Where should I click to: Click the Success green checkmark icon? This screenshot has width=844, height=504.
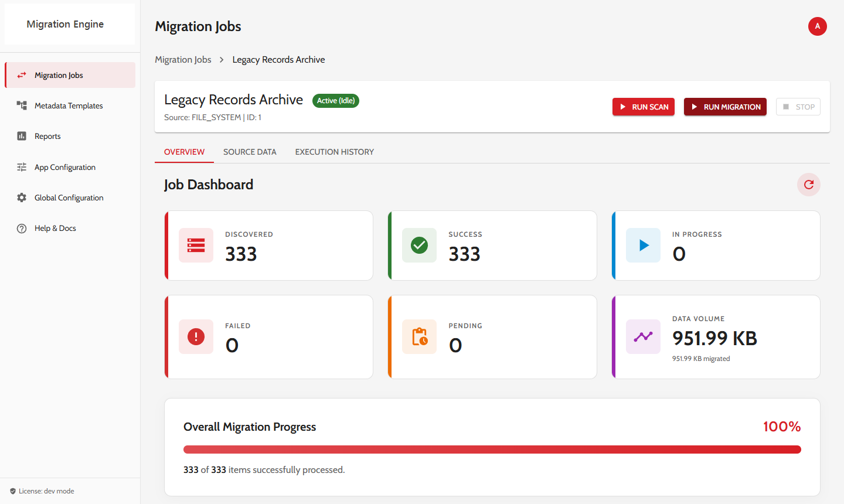click(x=419, y=245)
